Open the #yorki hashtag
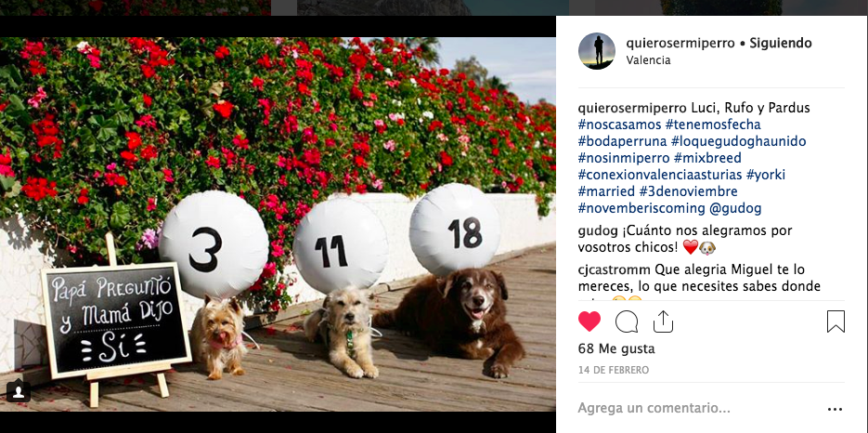The width and height of the screenshot is (868, 433). pyautogui.click(x=766, y=175)
